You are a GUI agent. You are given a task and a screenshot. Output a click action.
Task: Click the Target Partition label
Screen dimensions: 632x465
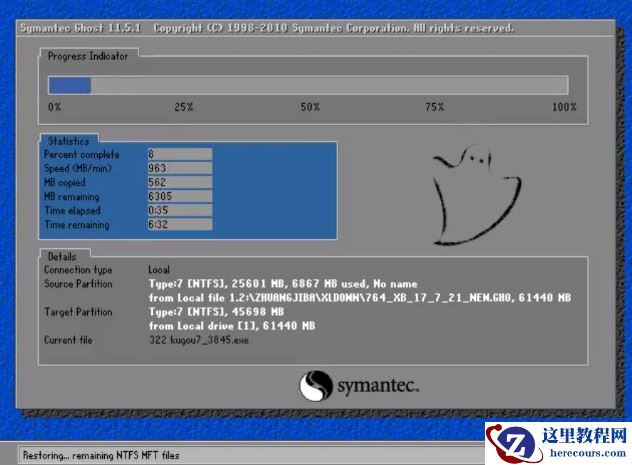78,312
